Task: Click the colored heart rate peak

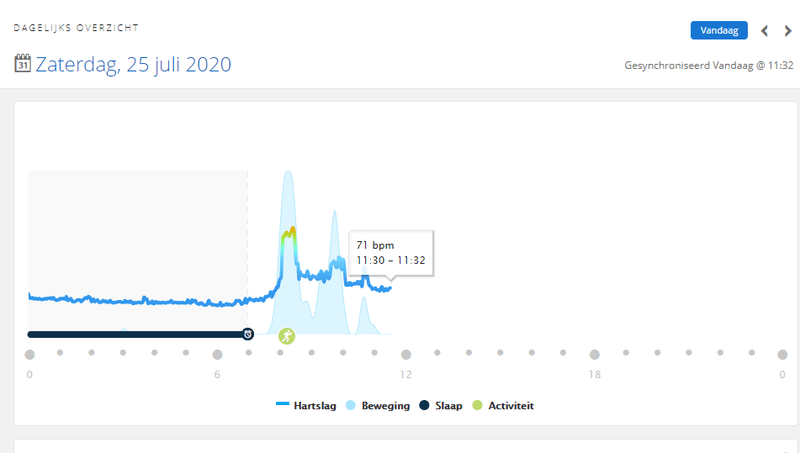Action: [289, 235]
